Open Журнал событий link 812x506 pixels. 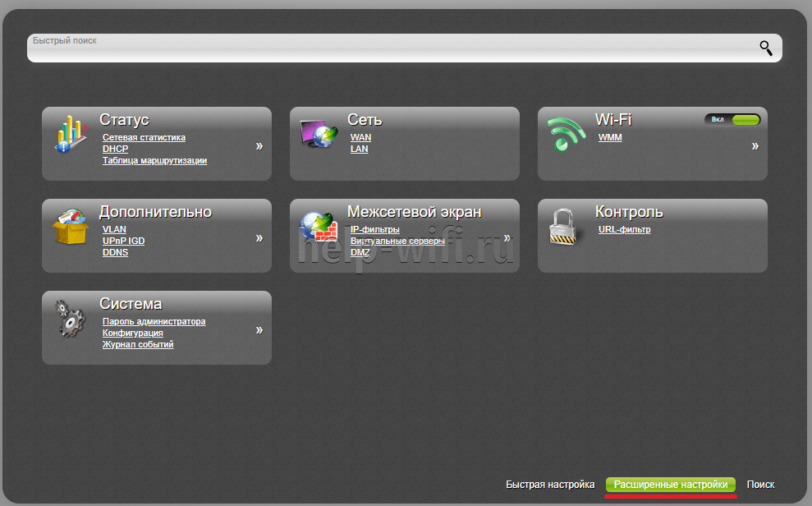click(x=138, y=344)
